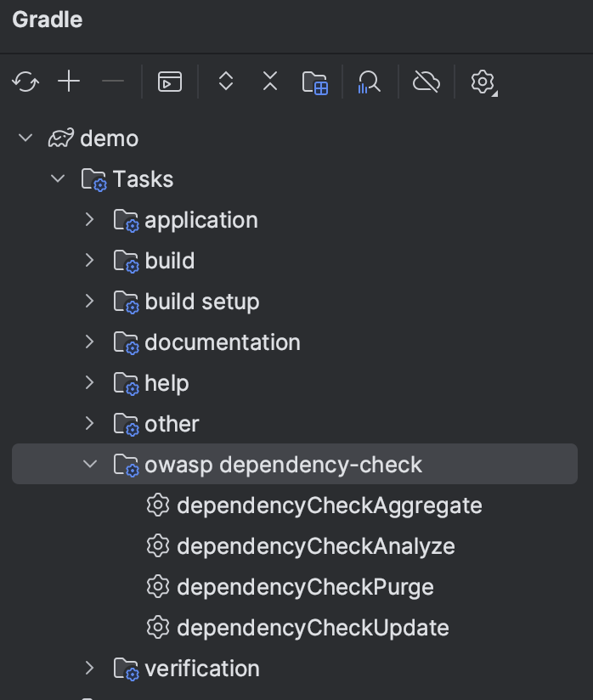The height and width of the screenshot is (700, 593).
Task: Select the verification group label
Action: coord(202,669)
